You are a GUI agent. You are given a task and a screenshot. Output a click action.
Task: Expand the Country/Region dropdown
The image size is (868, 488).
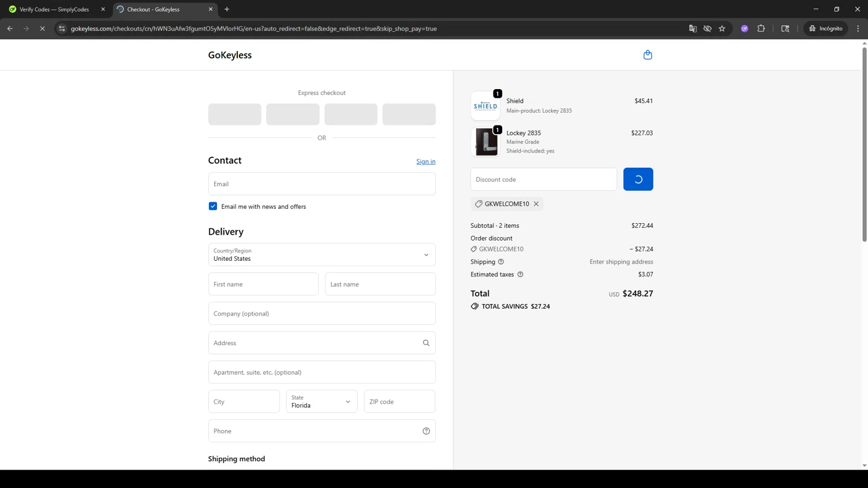click(322, 254)
